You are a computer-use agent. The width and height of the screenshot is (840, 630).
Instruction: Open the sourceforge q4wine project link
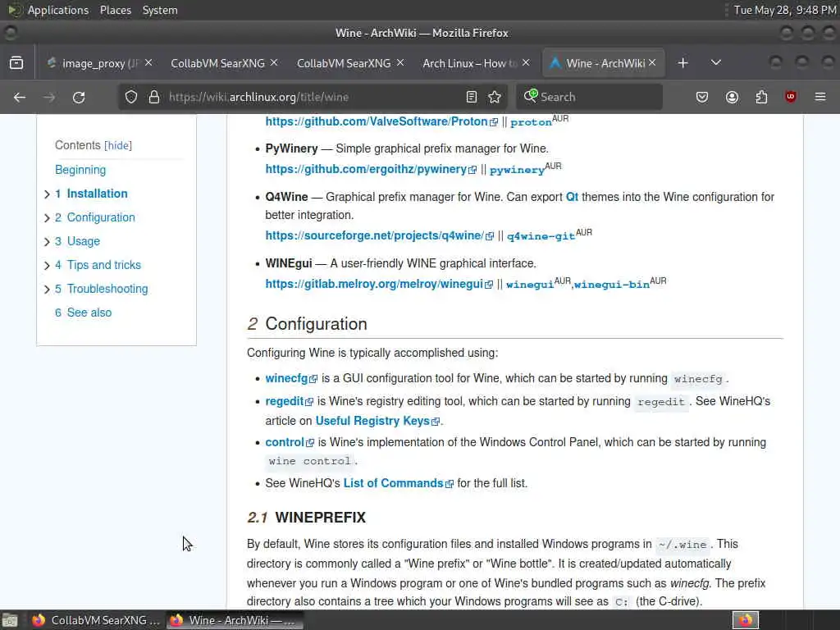point(379,235)
